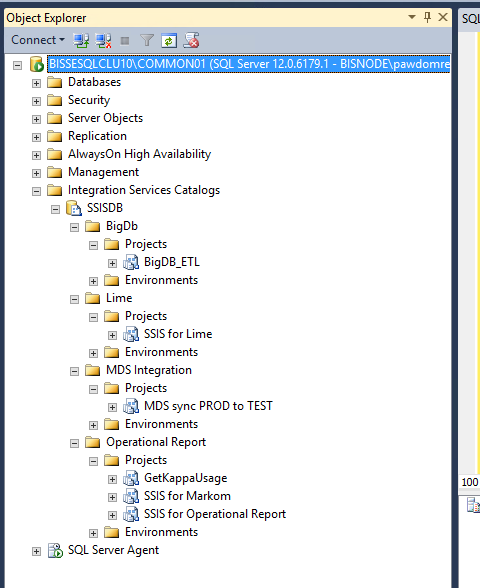
Task: Expand the Replication folder
Action: tap(36, 137)
